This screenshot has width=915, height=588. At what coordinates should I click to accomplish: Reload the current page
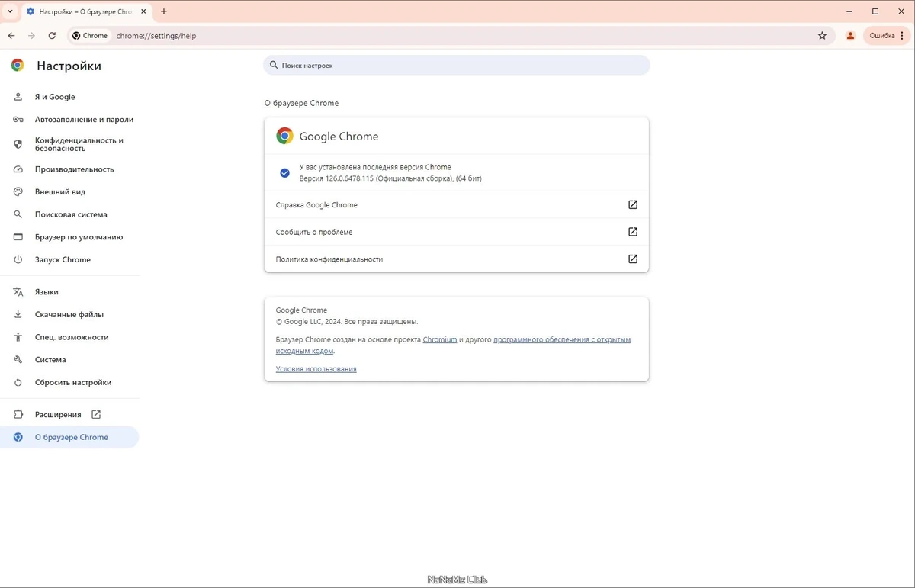[52, 36]
